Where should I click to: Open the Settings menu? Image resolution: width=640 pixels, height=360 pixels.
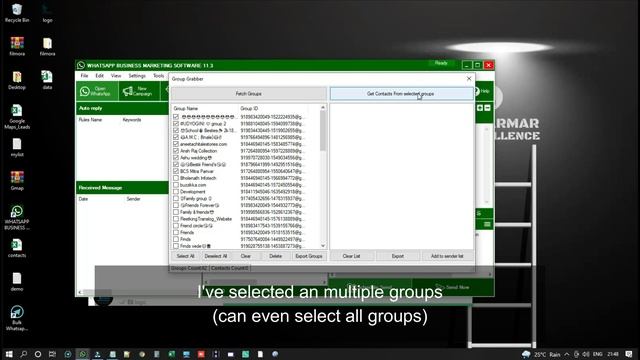point(137,76)
